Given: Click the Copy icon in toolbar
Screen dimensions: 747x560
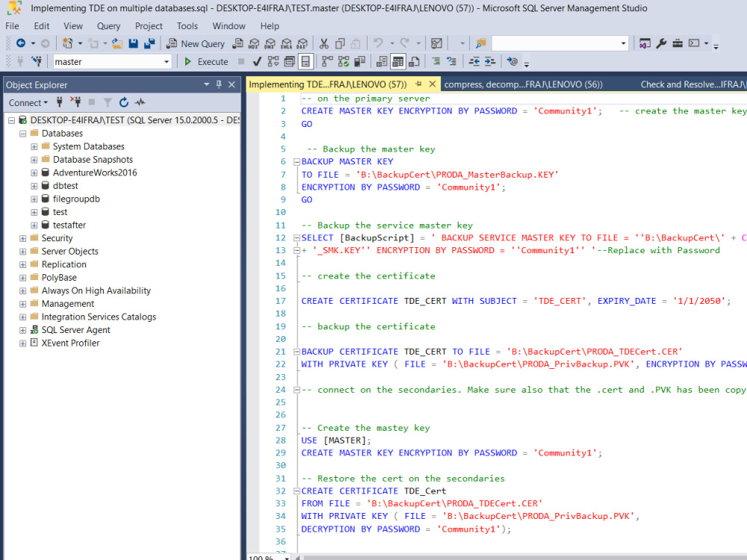Looking at the screenshot, I should (x=340, y=43).
